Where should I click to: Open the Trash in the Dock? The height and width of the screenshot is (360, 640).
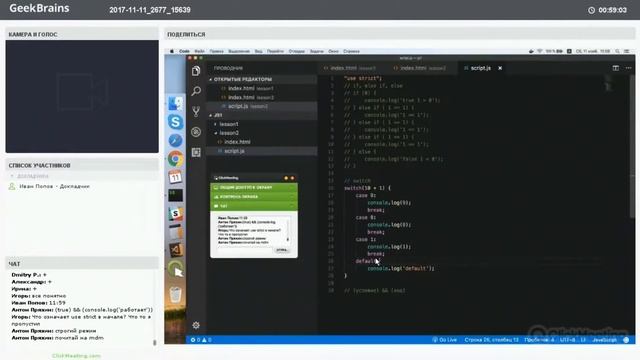(176, 294)
